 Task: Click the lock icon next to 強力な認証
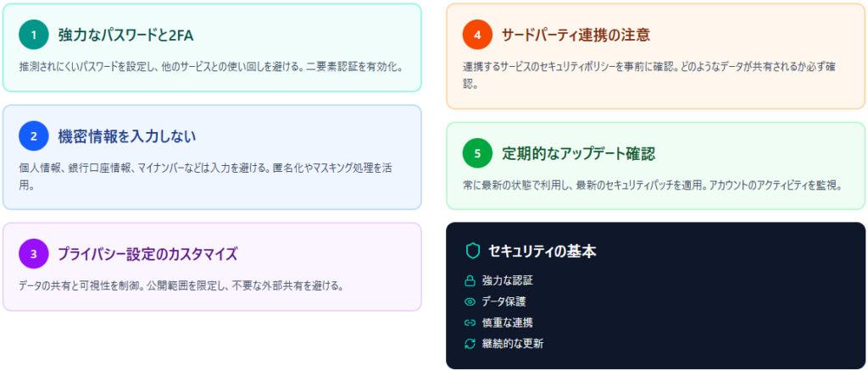tap(470, 280)
